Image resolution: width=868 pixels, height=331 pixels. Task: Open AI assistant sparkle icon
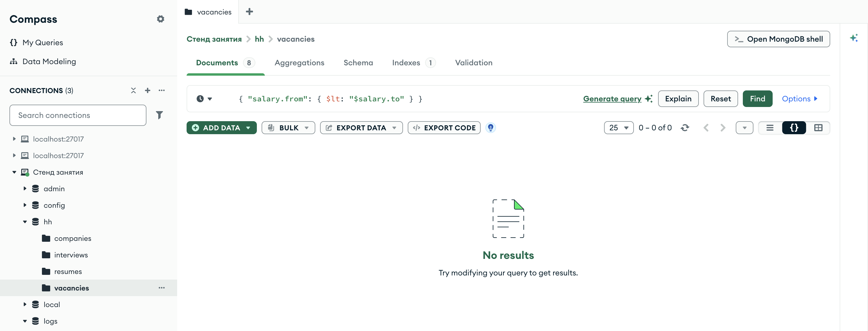coord(854,38)
